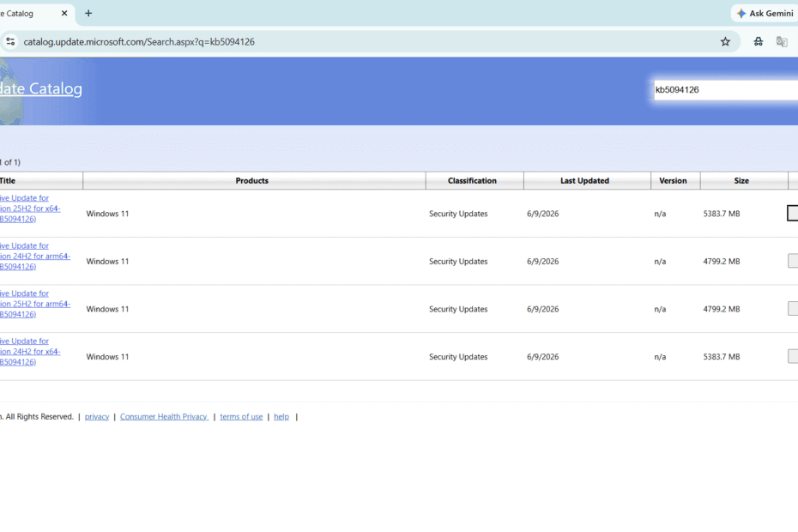Image resolution: width=798 pixels, height=532 pixels.
Task: Open the terms of use link
Action: [x=241, y=416]
